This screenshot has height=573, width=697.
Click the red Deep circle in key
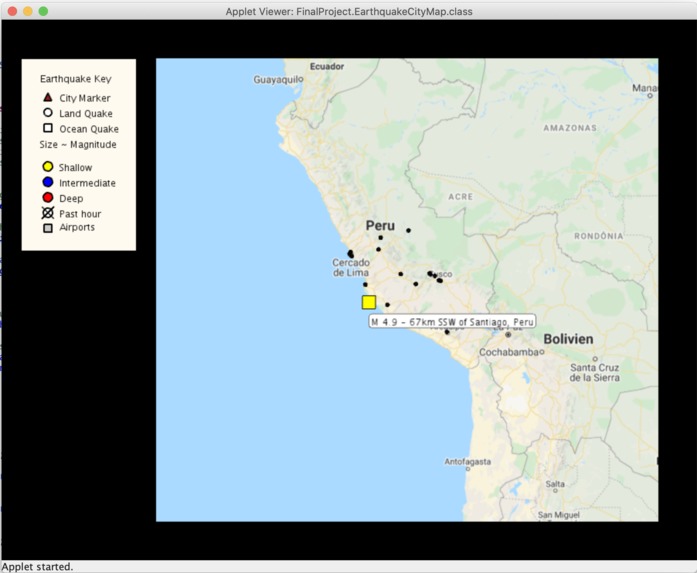pyautogui.click(x=48, y=198)
